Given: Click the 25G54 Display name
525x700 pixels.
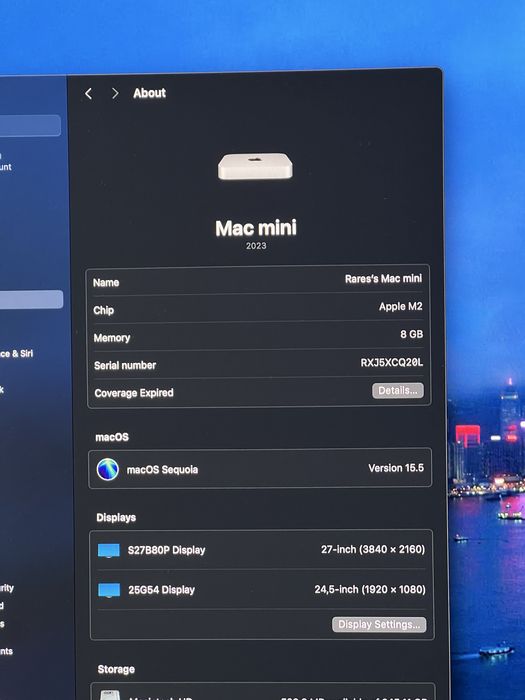Looking at the screenshot, I should tap(162, 590).
